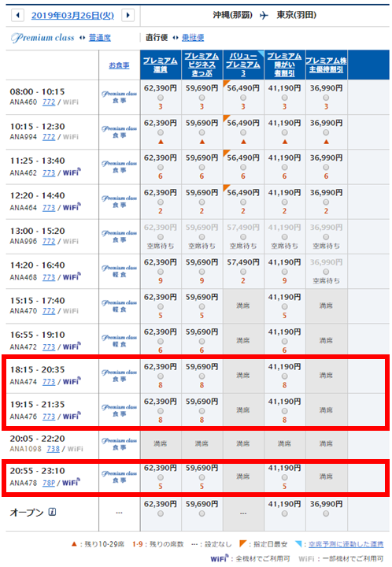Image resolution: width=392 pixels, height=567 pixels.
Task: Open aircraft type 772 for ANA994
Action: [x=49, y=137]
